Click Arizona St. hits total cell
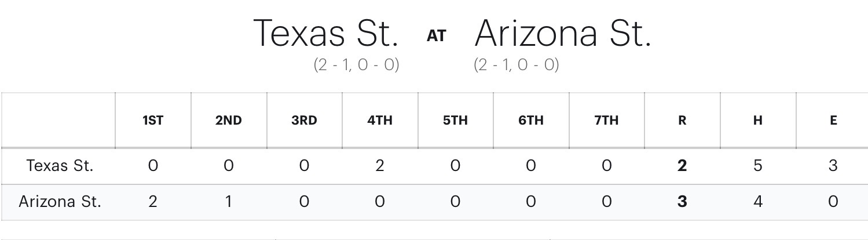This screenshot has width=868, height=240. 757,202
